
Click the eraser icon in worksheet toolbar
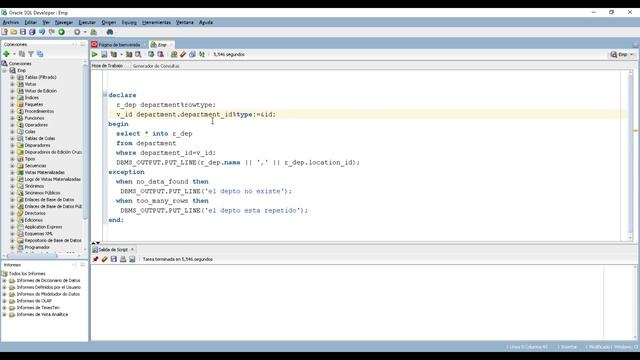(x=183, y=54)
